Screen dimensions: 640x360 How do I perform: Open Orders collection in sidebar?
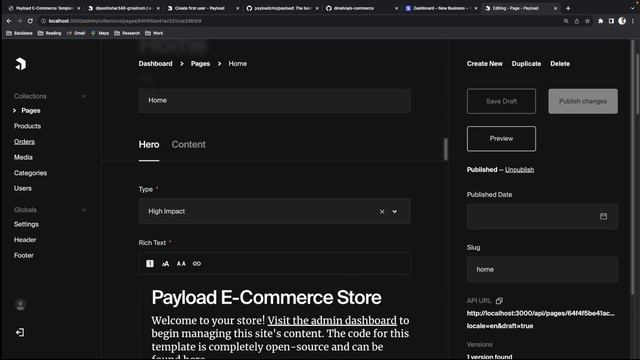pos(24,142)
